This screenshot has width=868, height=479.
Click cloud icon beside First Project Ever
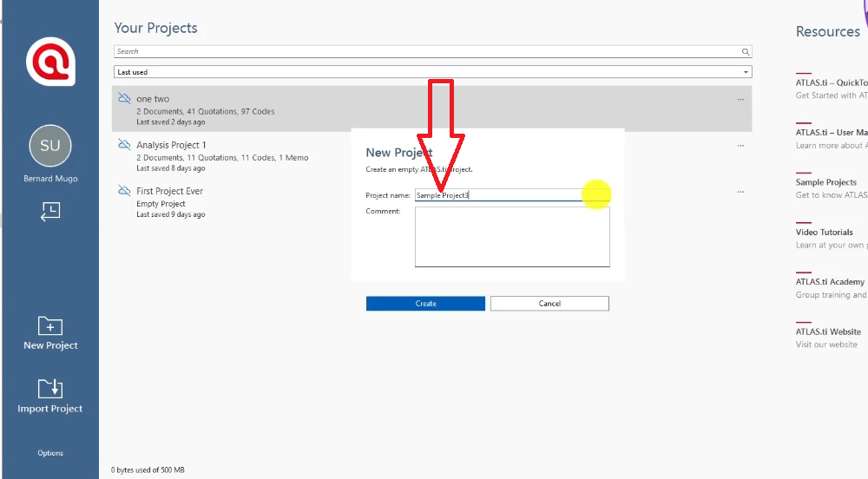(x=124, y=191)
